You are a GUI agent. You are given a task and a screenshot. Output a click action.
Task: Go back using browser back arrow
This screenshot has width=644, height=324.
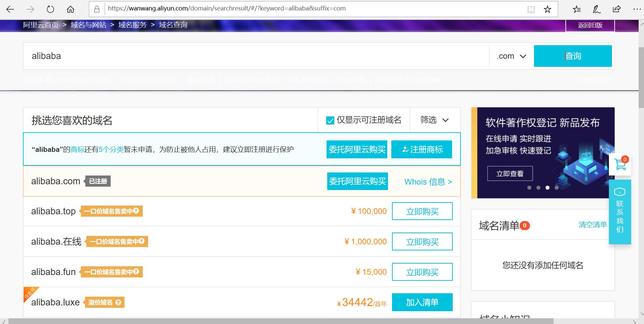10,9
